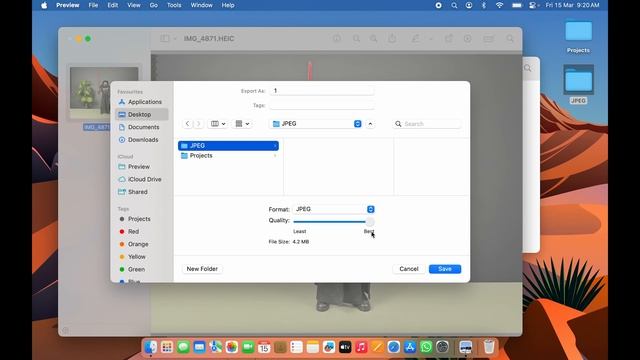640x360 pixels.
Task: Go back in the save dialog browser
Action: [x=187, y=124]
